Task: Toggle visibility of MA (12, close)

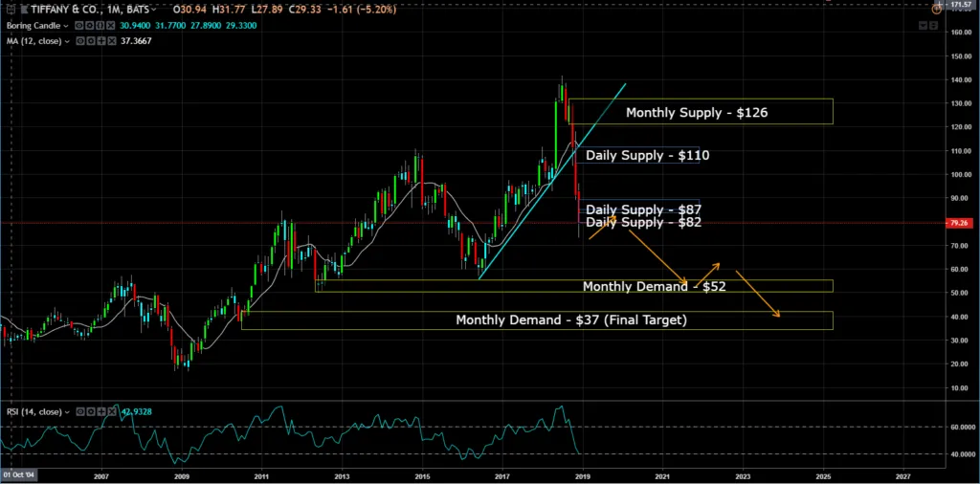Action: (x=80, y=41)
